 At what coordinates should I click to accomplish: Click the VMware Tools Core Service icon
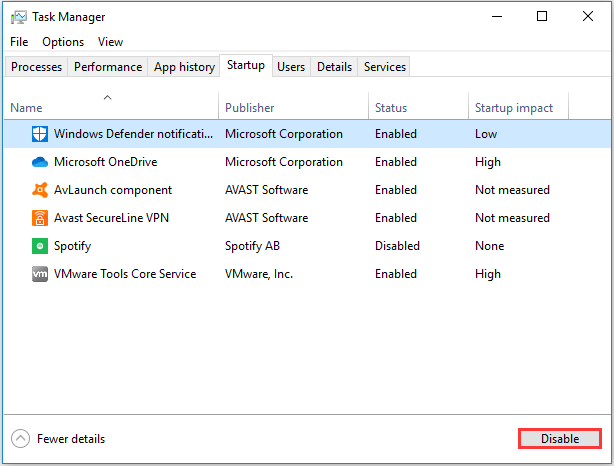40,274
